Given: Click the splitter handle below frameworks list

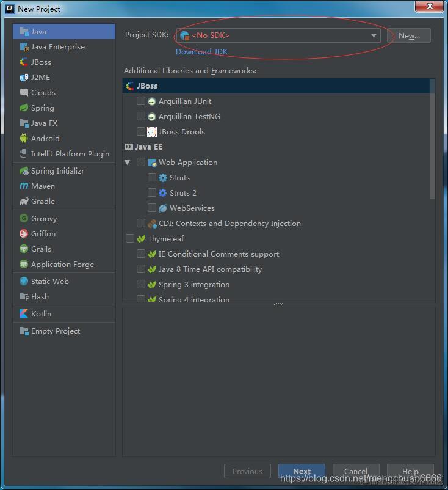Looking at the screenshot, I should (278, 304).
